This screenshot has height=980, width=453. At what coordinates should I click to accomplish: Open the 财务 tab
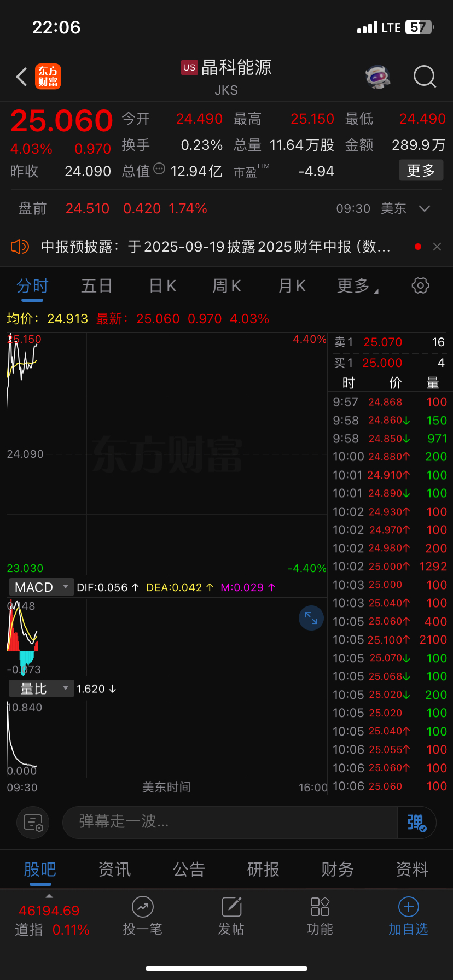(x=338, y=869)
